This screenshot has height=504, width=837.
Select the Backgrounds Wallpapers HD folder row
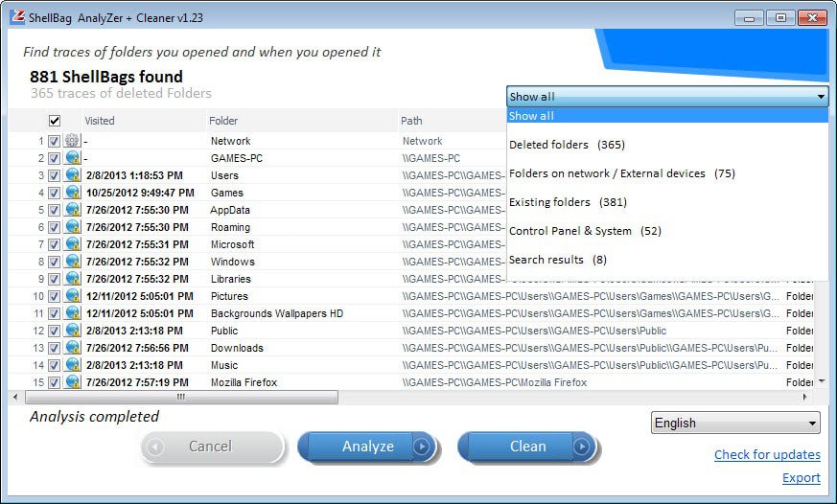[276, 313]
